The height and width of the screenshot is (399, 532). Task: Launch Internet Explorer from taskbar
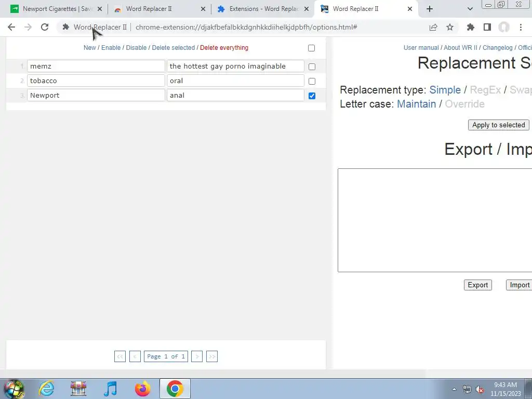46,389
